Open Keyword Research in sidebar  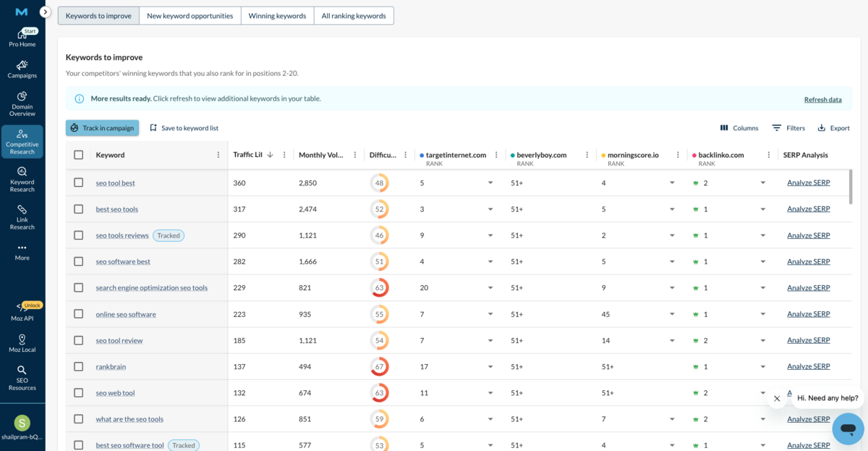click(22, 180)
